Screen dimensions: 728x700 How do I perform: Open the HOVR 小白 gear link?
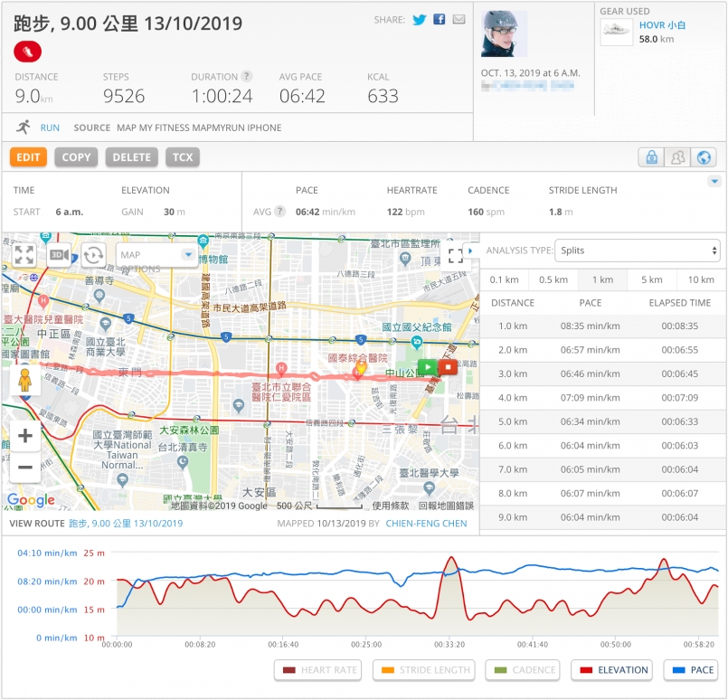pyautogui.click(x=662, y=25)
